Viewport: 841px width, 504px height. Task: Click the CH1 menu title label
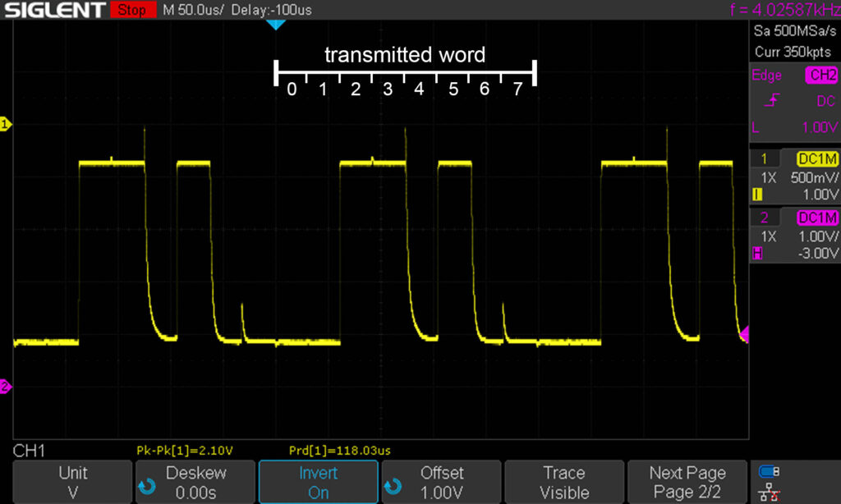[x=29, y=451]
